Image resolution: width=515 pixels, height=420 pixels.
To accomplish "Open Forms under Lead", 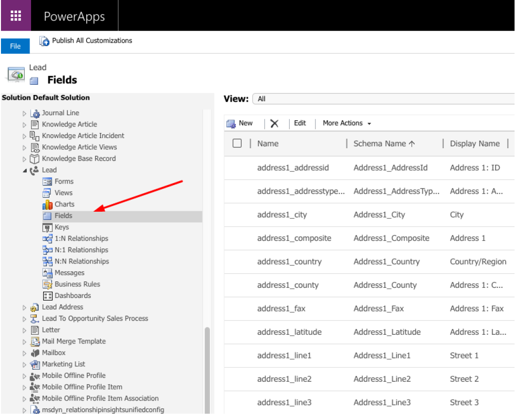I will click(64, 181).
